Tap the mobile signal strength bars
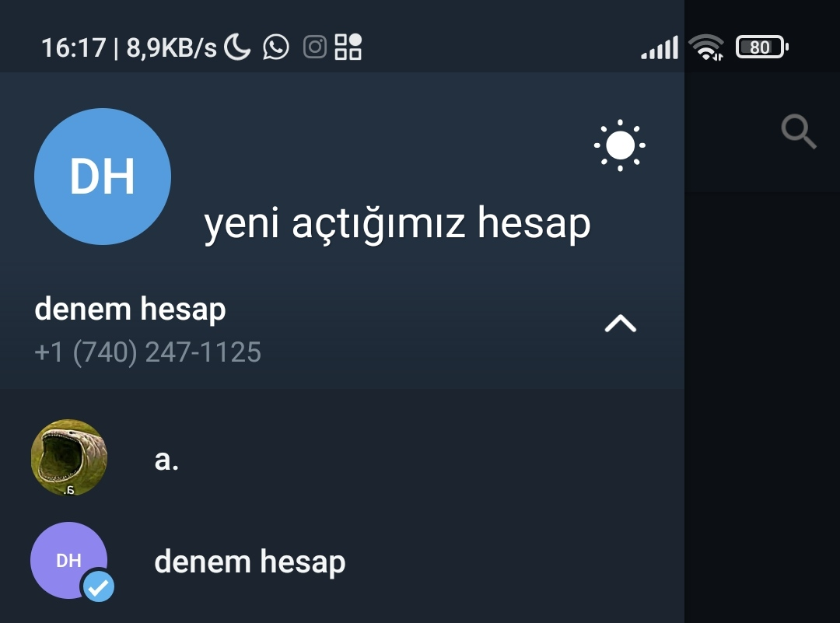 pyautogui.click(x=660, y=47)
